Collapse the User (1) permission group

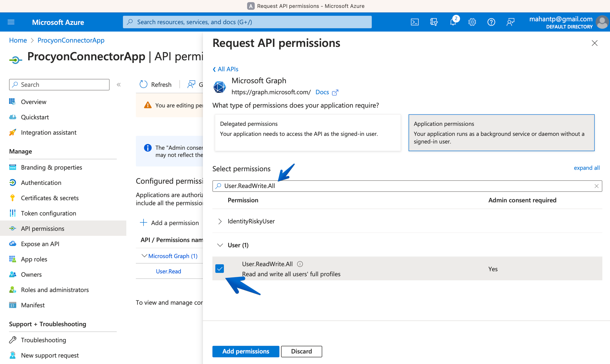pos(220,245)
